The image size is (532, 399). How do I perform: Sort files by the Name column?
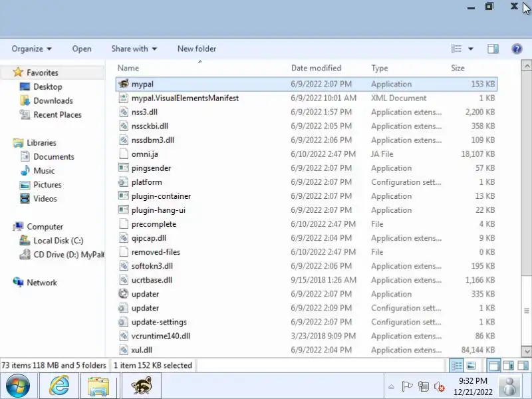pyautogui.click(x=128, y=68)
